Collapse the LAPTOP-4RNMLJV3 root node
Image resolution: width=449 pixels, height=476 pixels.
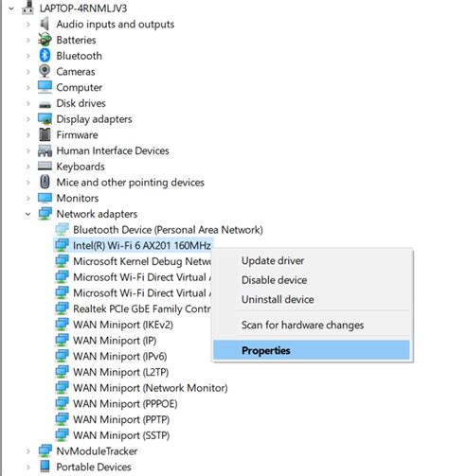(11, 9)
